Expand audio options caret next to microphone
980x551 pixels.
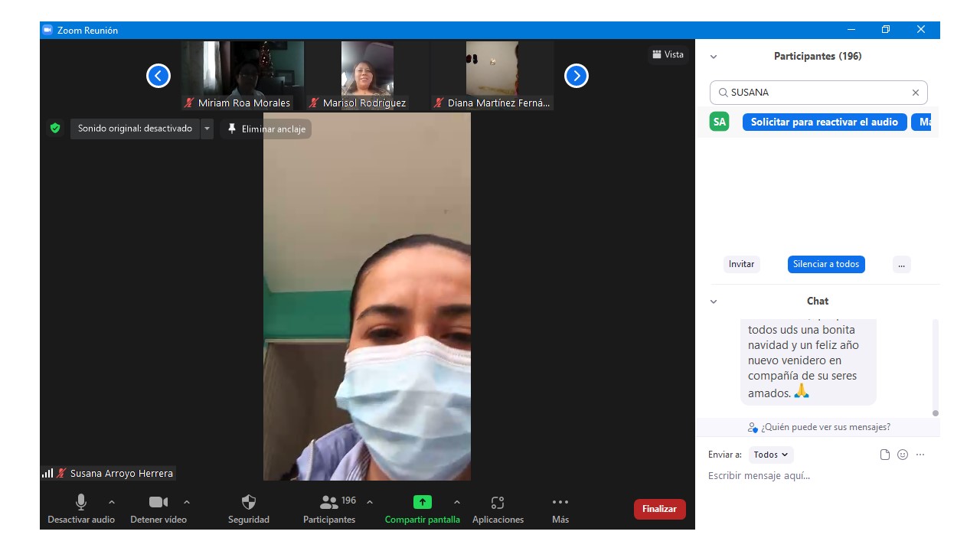(112, 502)
